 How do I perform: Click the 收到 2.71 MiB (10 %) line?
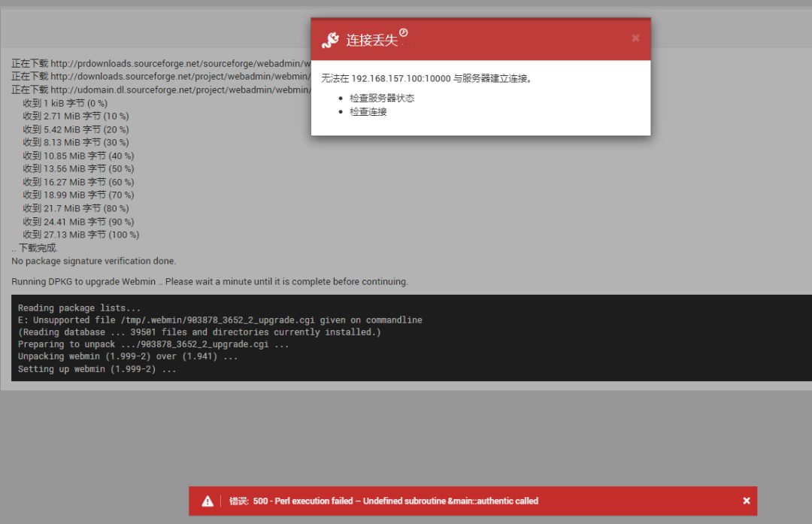[x=76, y=116]
